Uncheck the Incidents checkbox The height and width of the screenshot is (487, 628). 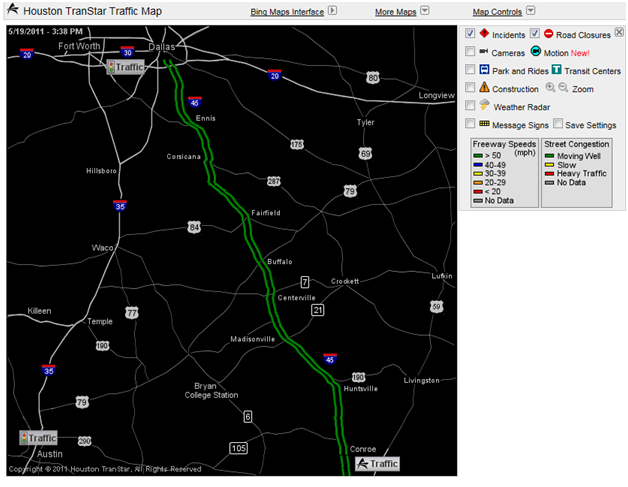point(470,33)
